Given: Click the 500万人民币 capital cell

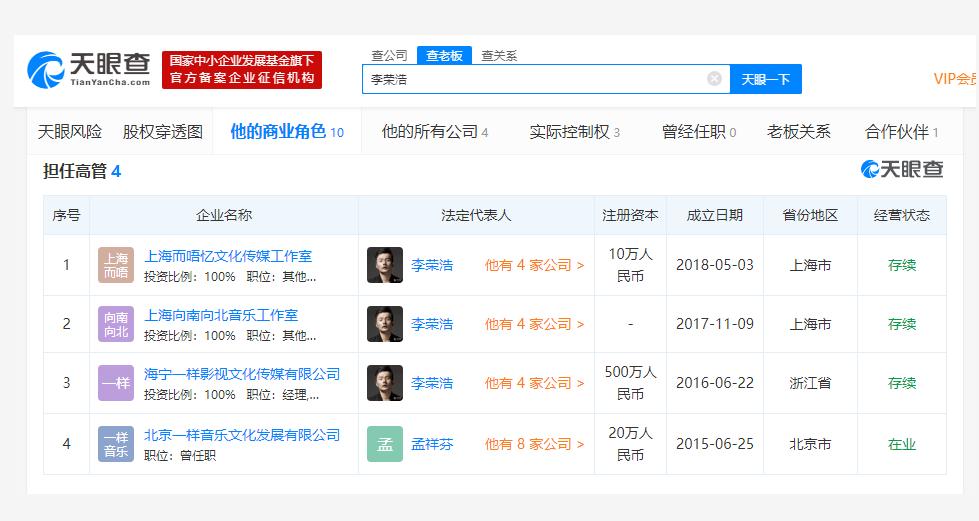Looking at the screenshot, I should pos(630,383).
